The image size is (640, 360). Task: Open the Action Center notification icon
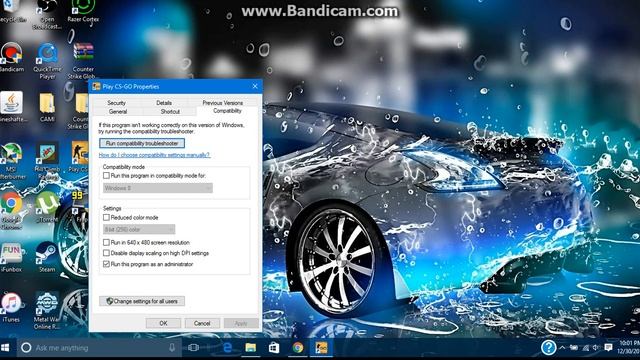[608, 347]
